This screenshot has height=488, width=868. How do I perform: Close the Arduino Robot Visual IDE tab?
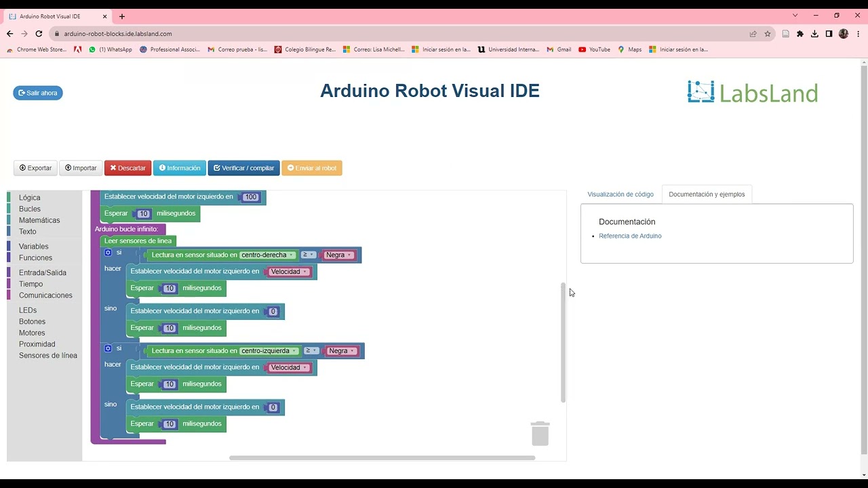tap(105, 16)
